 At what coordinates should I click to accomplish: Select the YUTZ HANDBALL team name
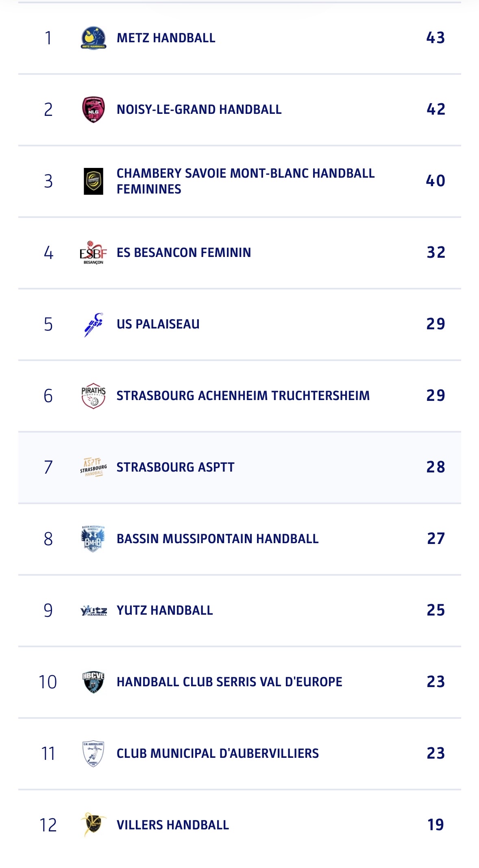tap(165, 610)
